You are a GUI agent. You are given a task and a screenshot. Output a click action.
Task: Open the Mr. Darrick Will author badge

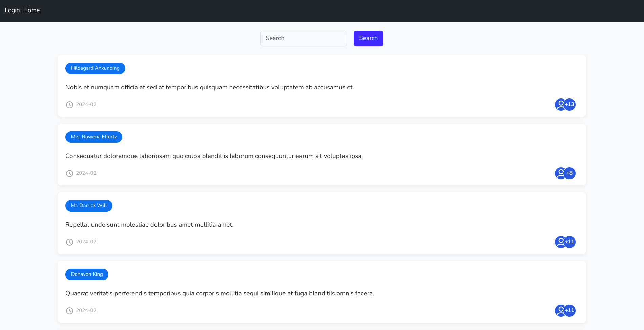point(89,205)
